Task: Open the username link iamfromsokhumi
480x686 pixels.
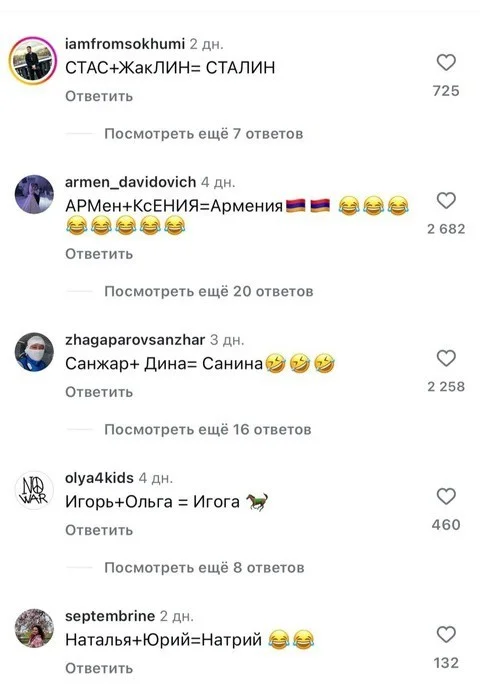Action: [125, 44]
